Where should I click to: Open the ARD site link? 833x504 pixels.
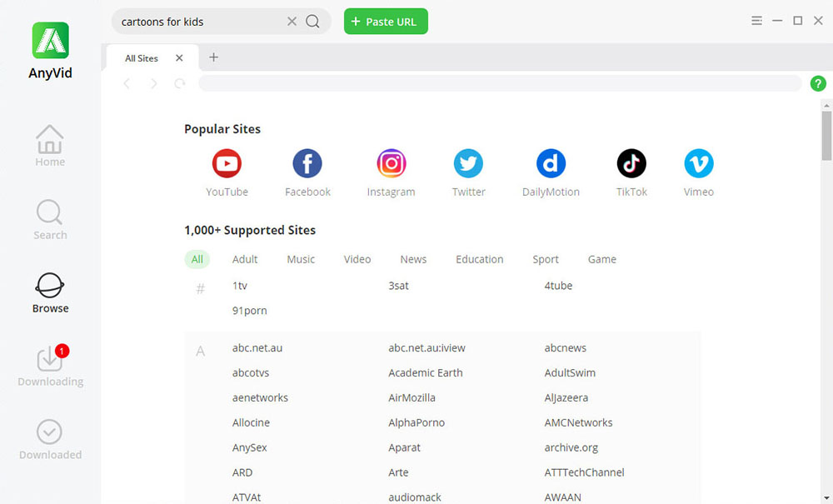point(242,472)
